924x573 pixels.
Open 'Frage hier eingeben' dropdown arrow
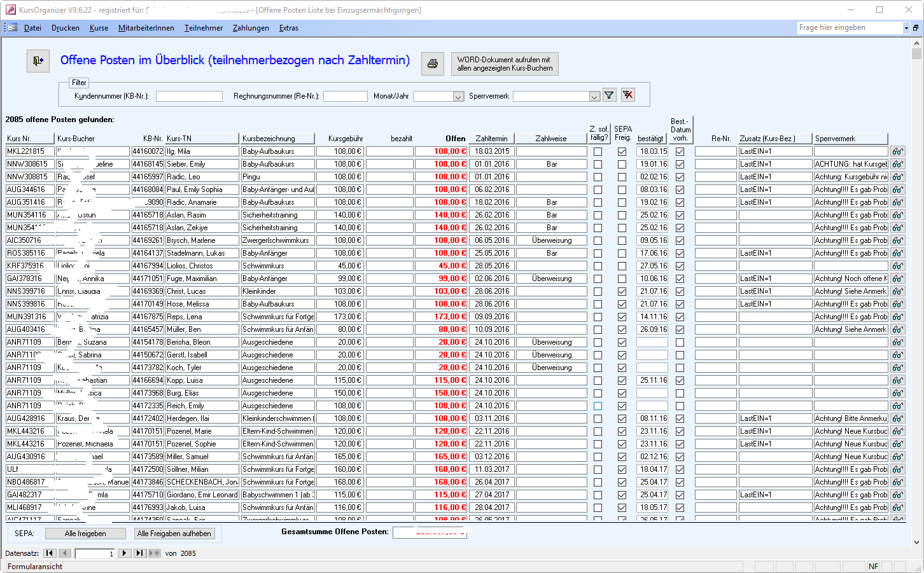tap(906, 28)
